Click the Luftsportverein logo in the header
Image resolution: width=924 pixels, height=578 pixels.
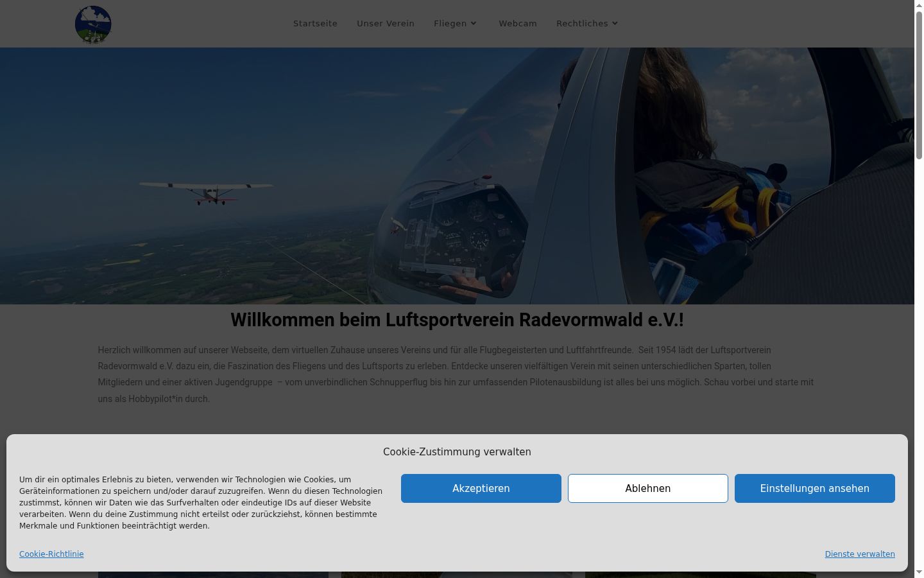(x=93, y=24)
